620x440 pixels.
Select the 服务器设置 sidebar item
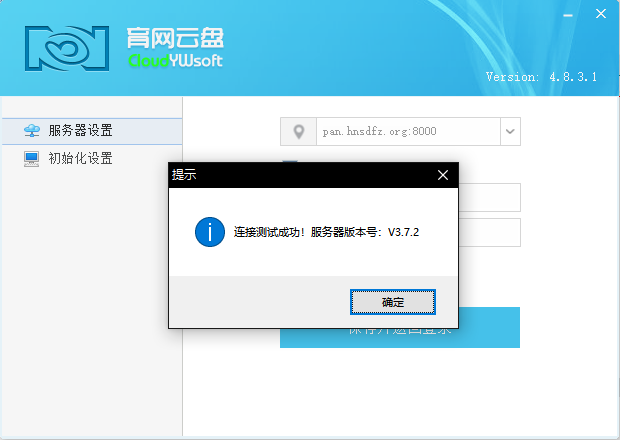click(x=80, y=131)
